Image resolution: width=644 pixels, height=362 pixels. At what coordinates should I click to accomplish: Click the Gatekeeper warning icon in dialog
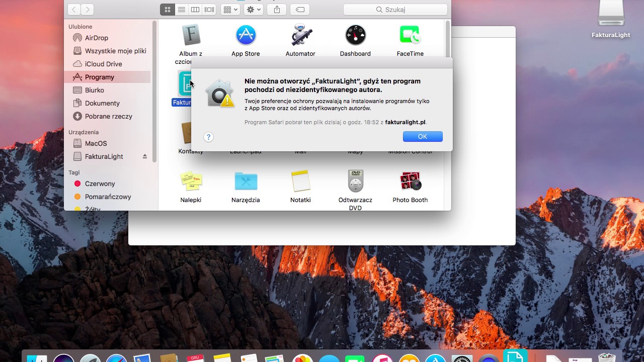[220, 93]
